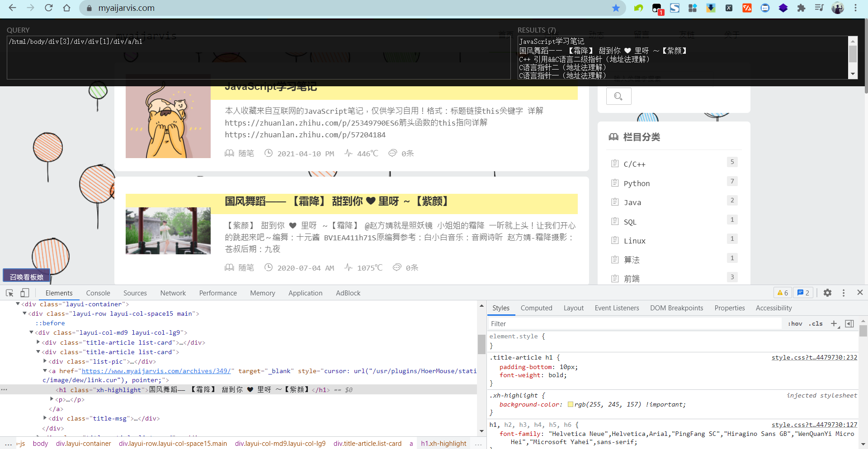Toggle the device toolbar icon in DevTools
This screenshot has width=868, height=449.
pyautogui.click(x=25, y=293)
